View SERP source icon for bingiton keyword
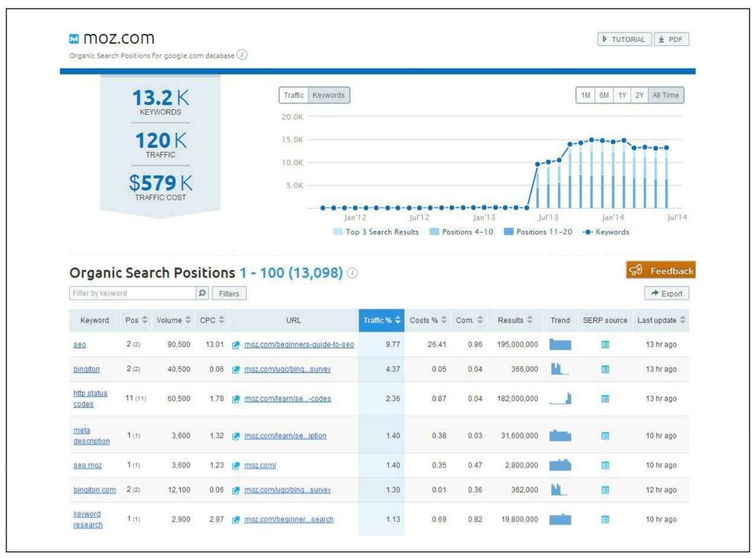Image resolution: width=756 pixels, height=558 pixels. coord(605,370)
